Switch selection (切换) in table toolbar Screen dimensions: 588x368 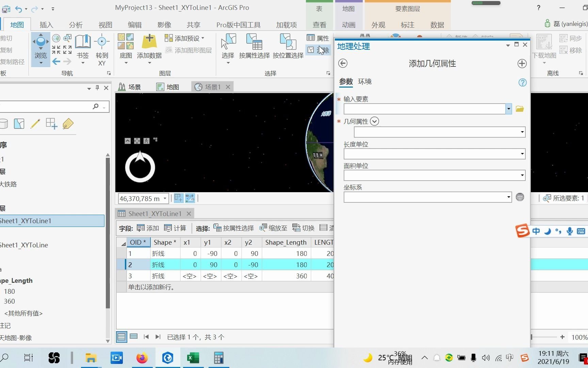click(304, 228)
